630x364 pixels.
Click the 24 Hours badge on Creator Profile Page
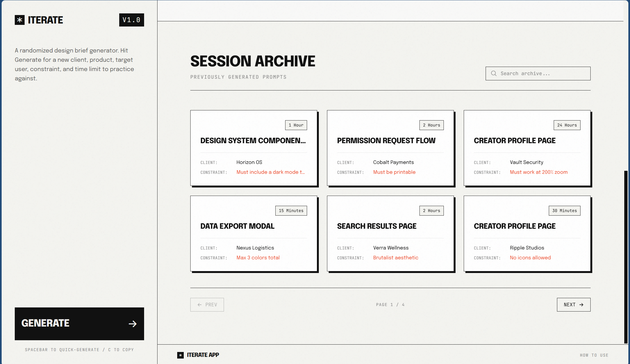pyautogui.click(x=567, y=125)
